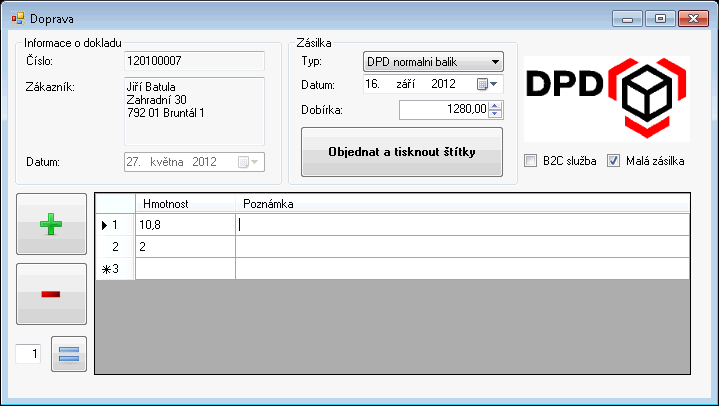Open the Typ dropdown DPD normalni balik
719x406 pixels.
pos(433,61)
